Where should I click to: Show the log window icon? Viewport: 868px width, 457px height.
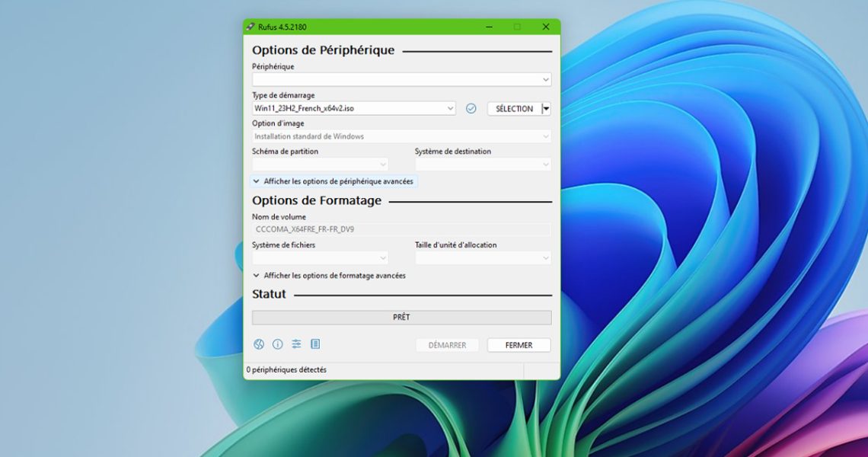click(315, 344)
